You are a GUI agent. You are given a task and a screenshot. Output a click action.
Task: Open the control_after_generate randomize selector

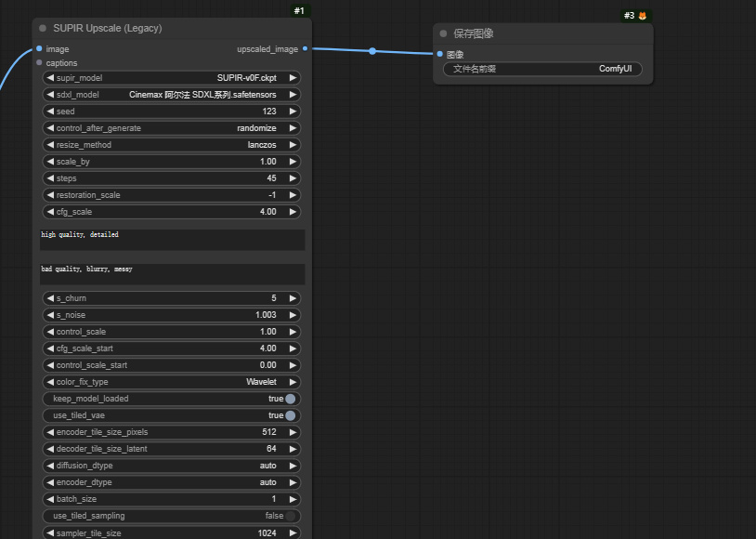click(x=171, y=127)
